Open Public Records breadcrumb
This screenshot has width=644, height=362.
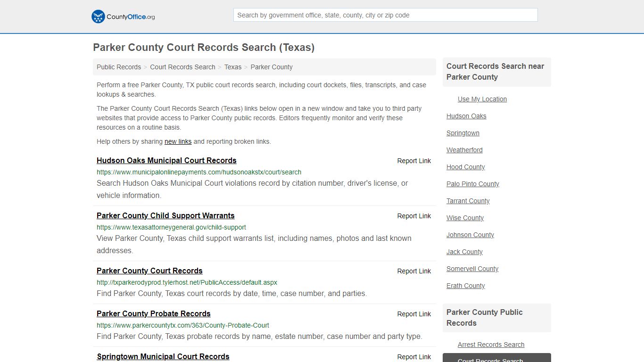point(119,67)
